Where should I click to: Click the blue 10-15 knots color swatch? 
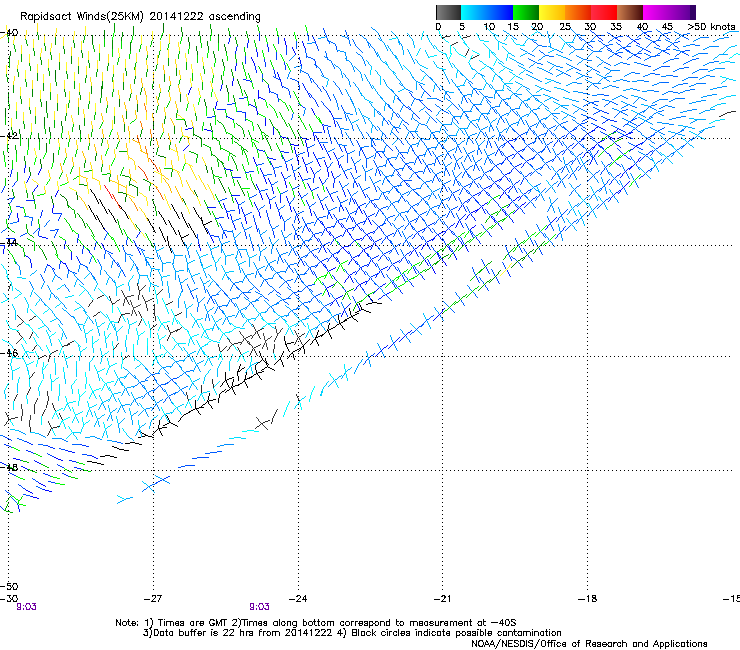click(500, 12)
